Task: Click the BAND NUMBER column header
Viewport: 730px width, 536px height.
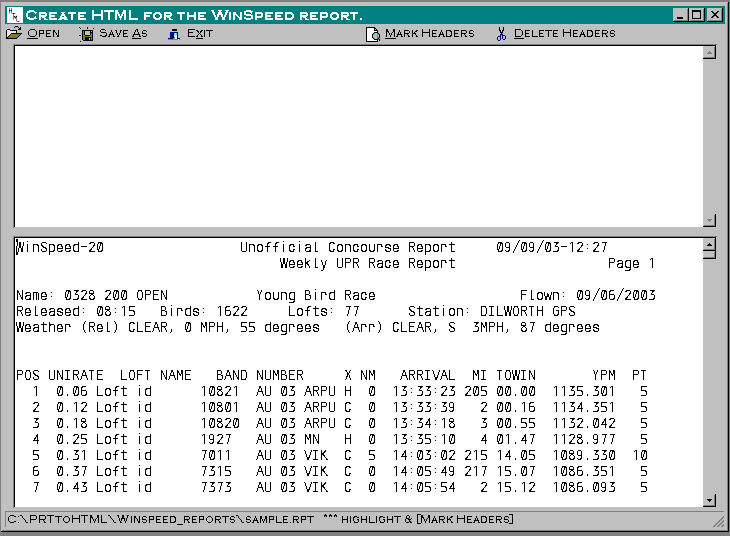Action: pos(260,375)
